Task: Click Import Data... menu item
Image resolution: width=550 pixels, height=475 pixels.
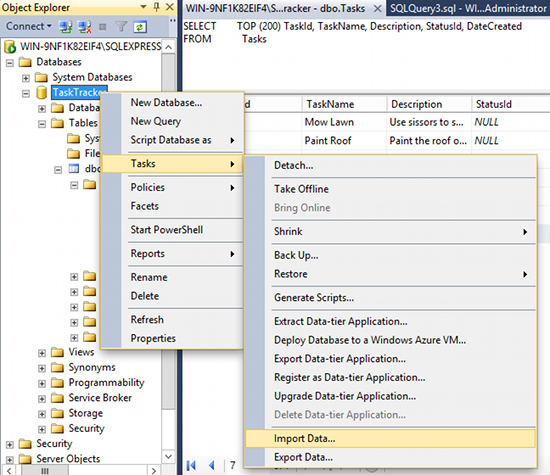Action: tap(390, 439)
